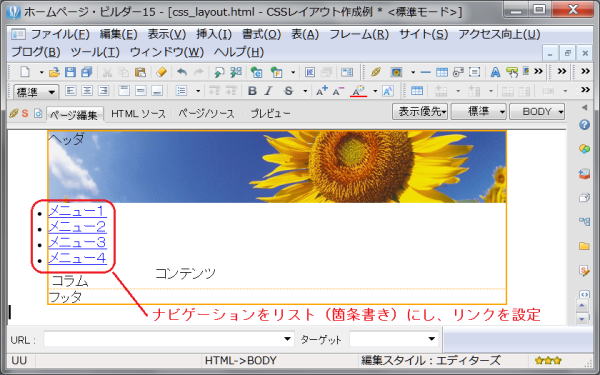The width and height of the screenshot is (600, 375).
Task: Click the New document icon
Action: tap(25, 72)
